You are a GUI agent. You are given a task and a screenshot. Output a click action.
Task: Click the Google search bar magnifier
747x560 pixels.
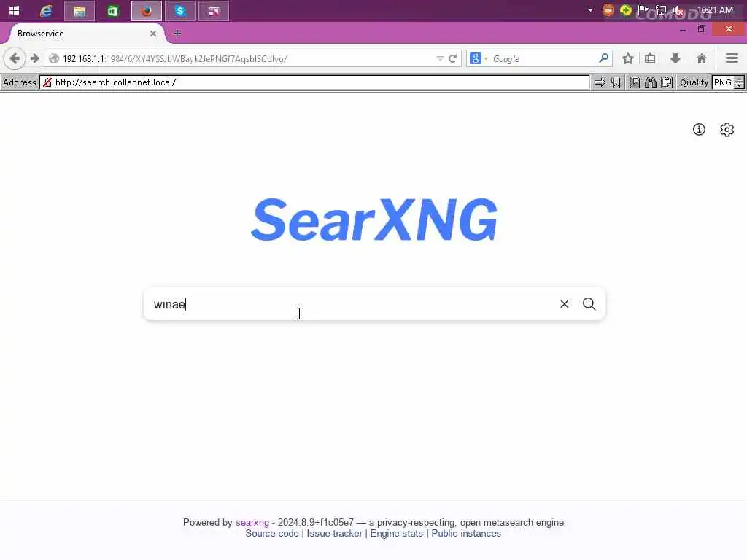[603, 58]
